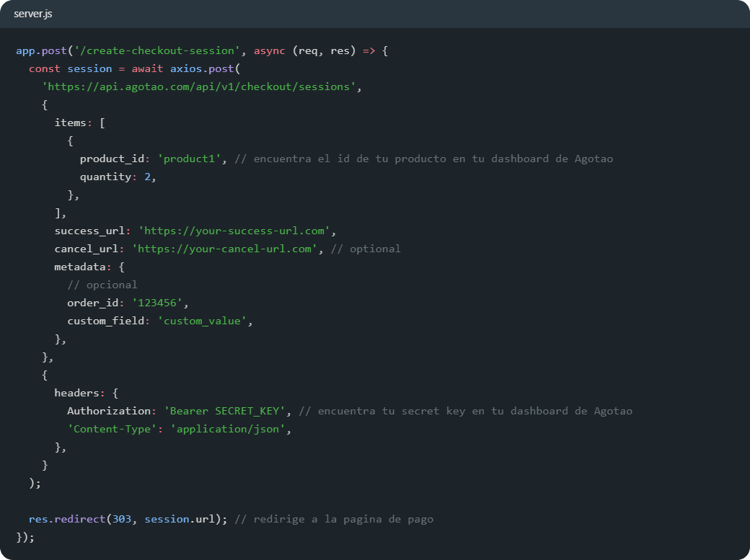This screenshot has height=560, width=750.
Task: Click the metadata property name
Action: tap(80, 267)
